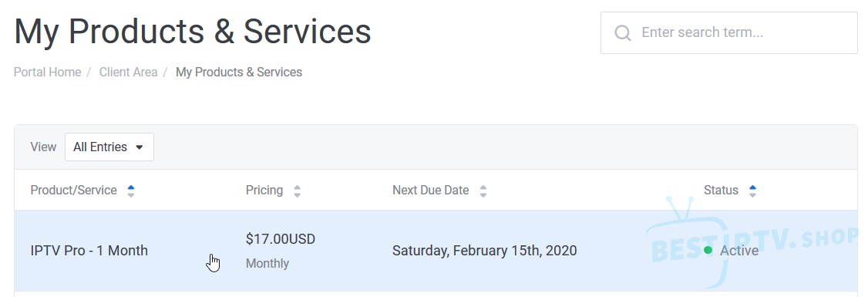
Task: Click the Pricing sort arrows icon
Action: 298,191
